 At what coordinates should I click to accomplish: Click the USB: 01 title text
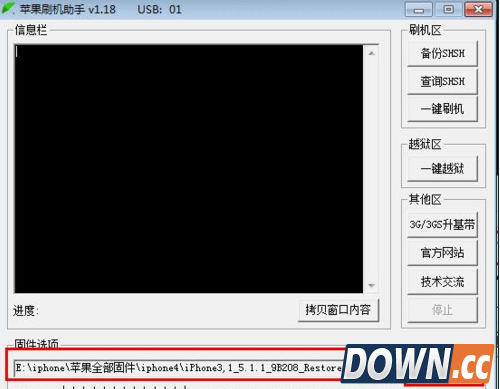tap(159, 9)
